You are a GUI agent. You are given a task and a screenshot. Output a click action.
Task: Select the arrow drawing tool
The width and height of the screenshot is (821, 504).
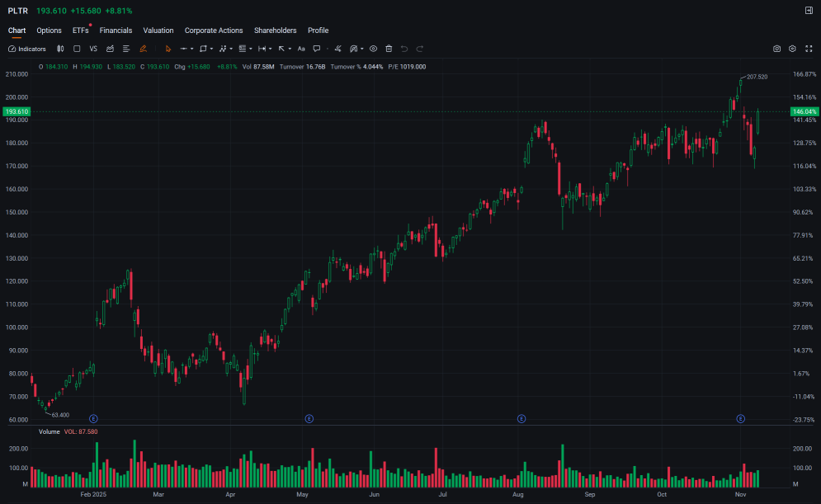(281, 49)
